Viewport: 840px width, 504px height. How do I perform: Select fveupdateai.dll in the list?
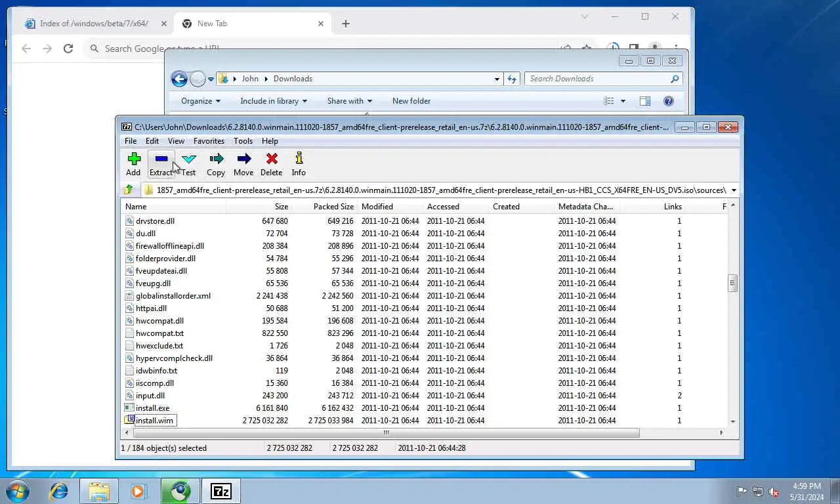[161, 271]
